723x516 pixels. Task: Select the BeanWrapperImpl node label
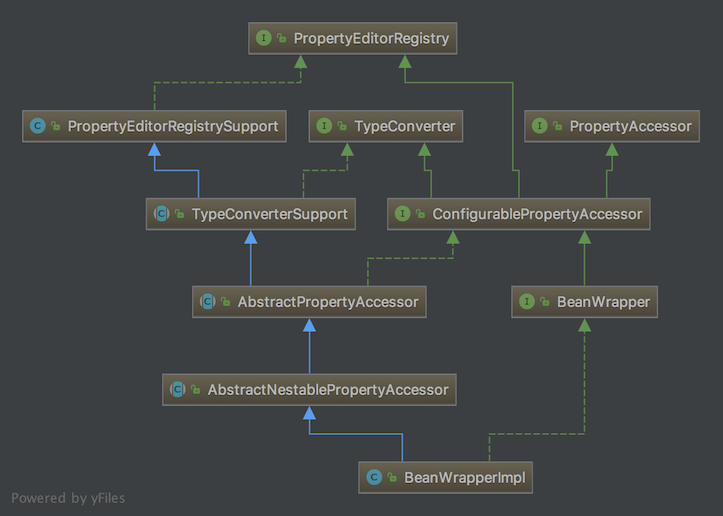coord(463,476)
